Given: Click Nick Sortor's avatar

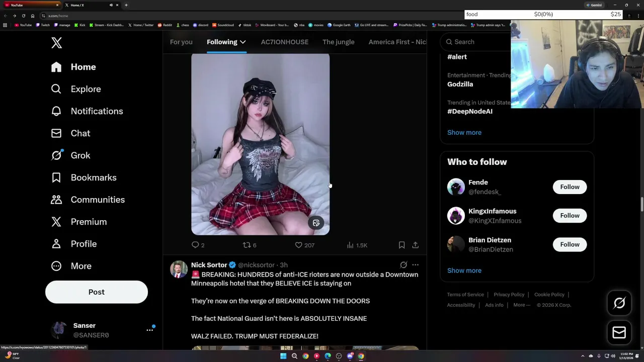Looking at the screenshot, I should click(179, 269).
